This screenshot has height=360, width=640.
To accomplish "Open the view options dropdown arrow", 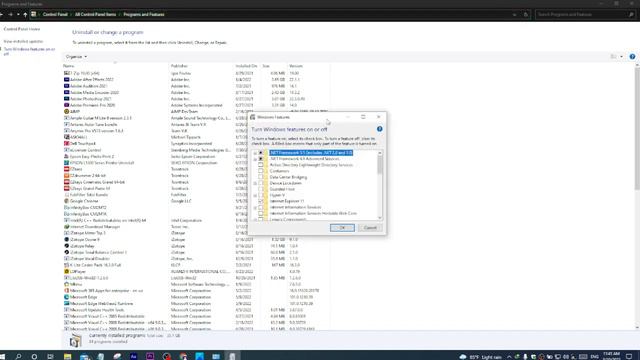I will (622, 57).
